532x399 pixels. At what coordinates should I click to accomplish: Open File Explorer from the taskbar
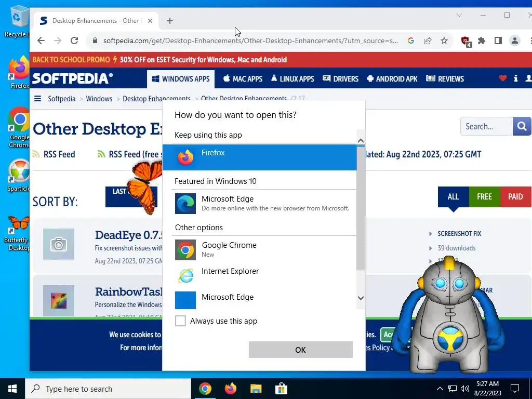256,389
